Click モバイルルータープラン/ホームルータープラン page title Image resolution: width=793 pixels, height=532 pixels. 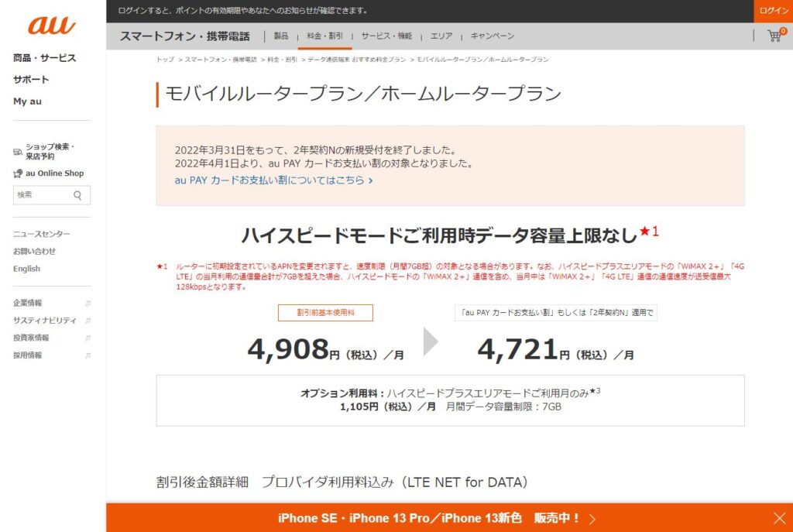(363, 94)
